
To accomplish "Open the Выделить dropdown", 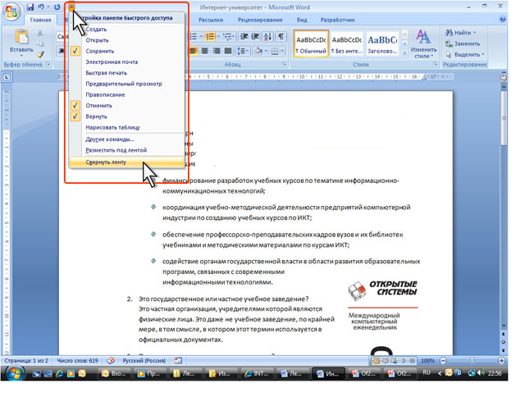I will (465, 54).
